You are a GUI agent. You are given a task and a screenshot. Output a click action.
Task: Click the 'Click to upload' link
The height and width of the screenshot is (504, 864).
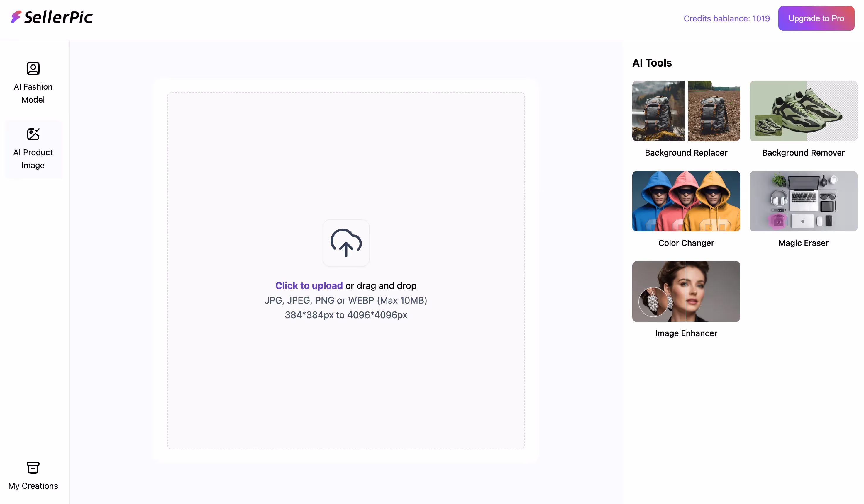[x=309, y=285]
